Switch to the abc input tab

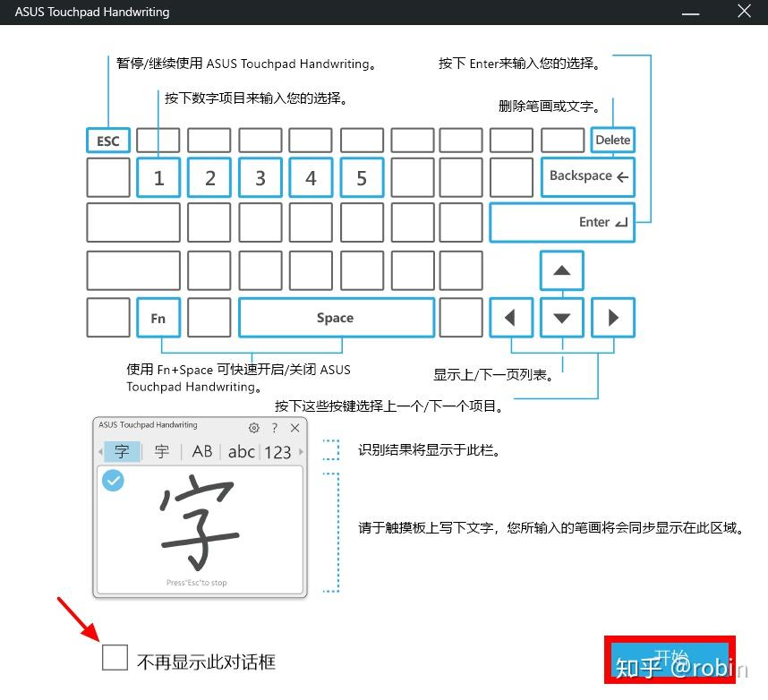tap(240, 452)
